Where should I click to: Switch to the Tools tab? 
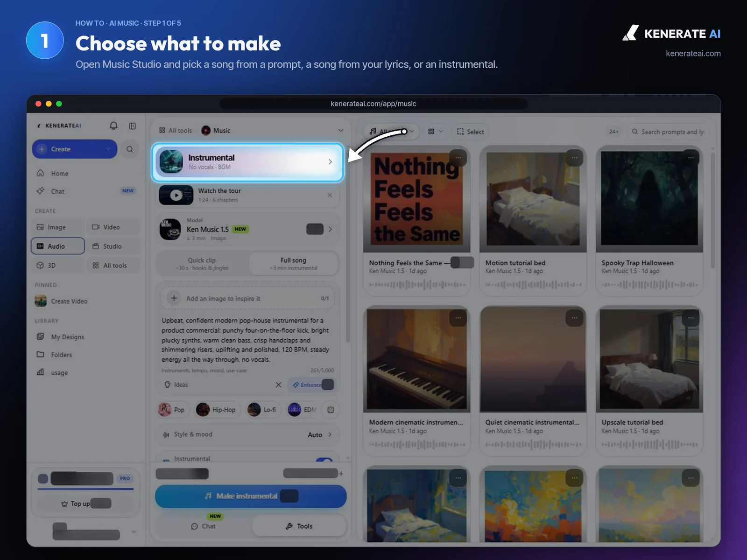coord(299,526)
